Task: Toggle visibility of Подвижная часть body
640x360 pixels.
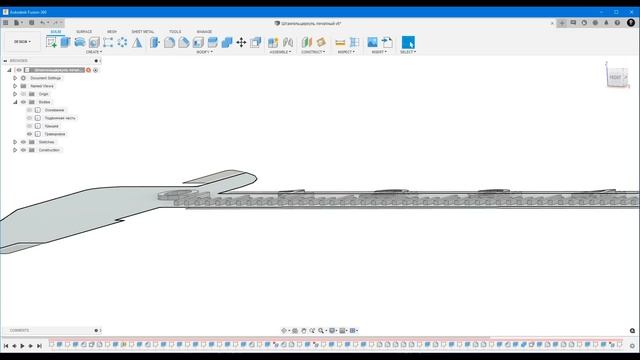Action: pos(29,118)
